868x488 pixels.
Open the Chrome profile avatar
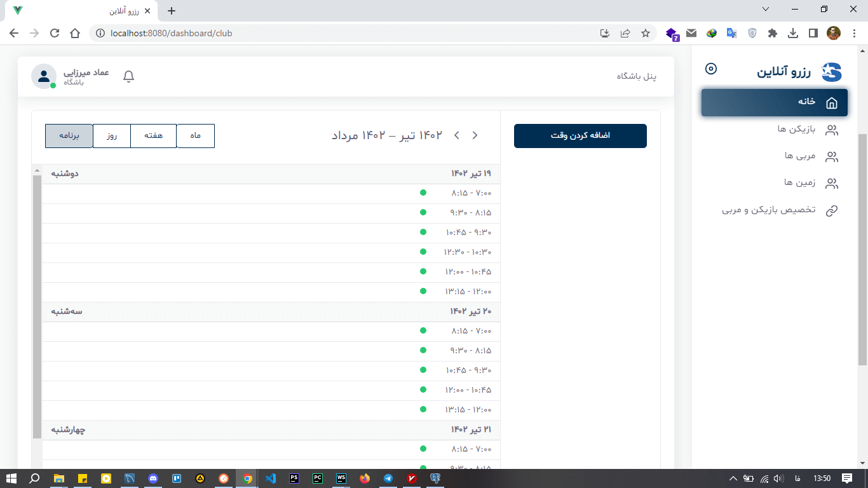(834, 33)
